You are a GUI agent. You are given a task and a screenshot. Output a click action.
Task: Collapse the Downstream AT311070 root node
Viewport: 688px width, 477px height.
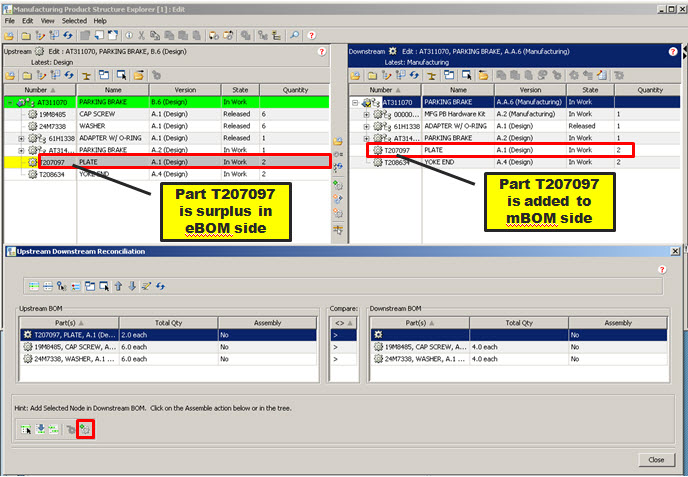click(355, 102)
